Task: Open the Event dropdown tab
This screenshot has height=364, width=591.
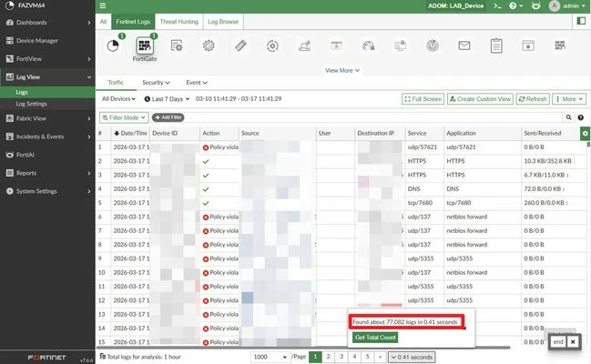Action: click(x=197, y=83)
